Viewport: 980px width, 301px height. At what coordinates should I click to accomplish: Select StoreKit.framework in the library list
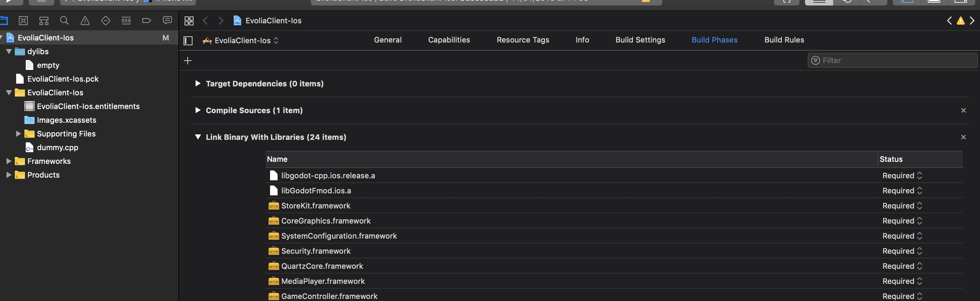pyautogui.click(x=614, y=206)
